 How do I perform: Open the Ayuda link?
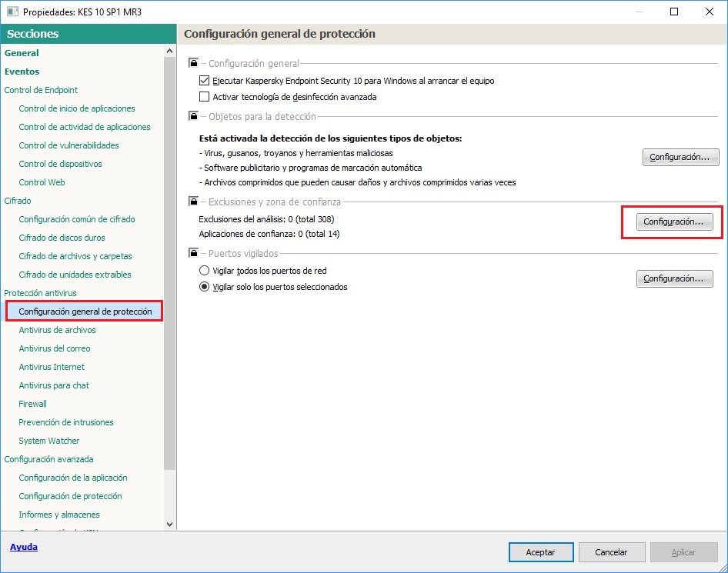(24, 547)
